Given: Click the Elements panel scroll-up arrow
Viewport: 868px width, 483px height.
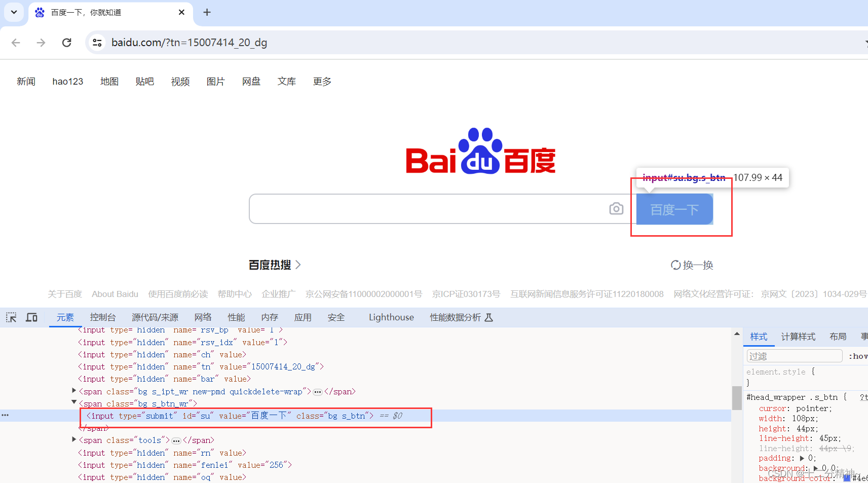Looking at the screenshot, I should (737, 333).
